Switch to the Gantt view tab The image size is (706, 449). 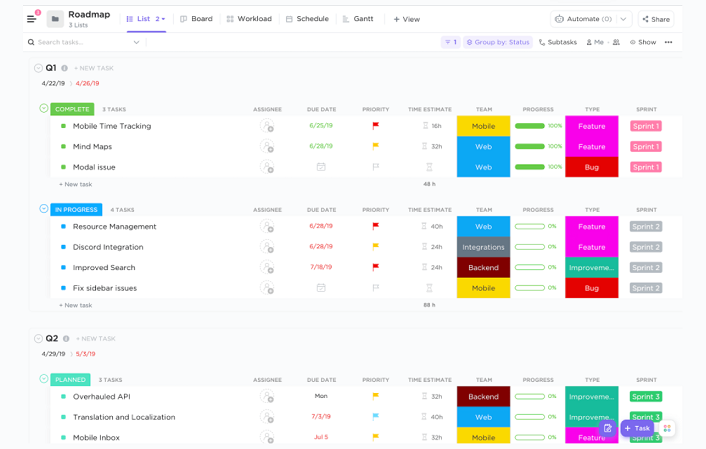358,19
